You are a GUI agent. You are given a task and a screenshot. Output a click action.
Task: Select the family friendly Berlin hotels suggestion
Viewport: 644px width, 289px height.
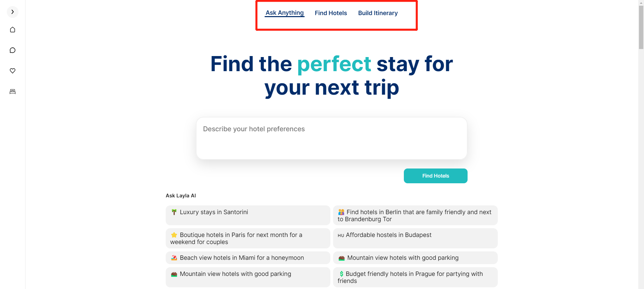[415, 215]
